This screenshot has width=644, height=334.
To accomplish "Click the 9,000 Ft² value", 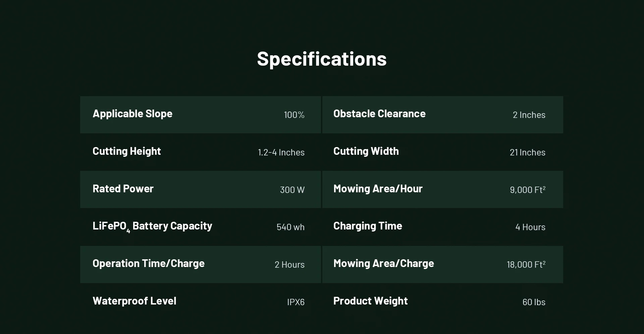I will [x=528, y=190].
